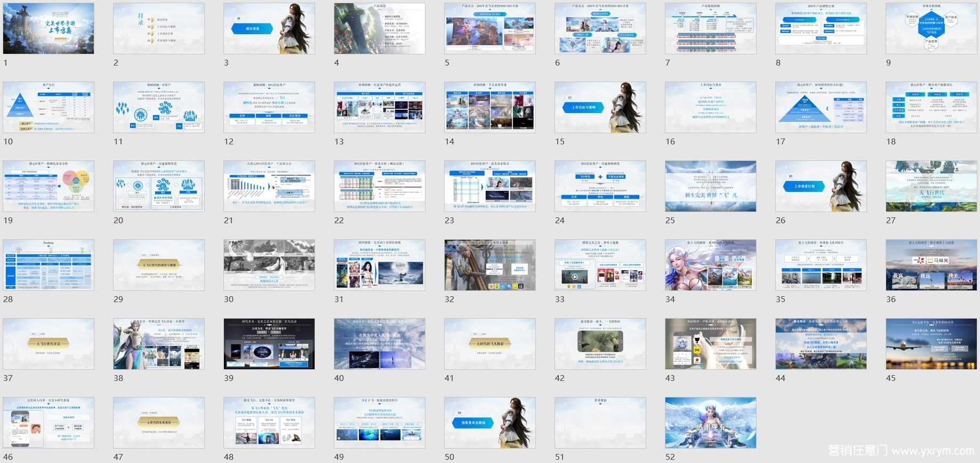The height and width of the screenshot is (463, 980).
Task: Pick slide 27 floating islands thumbnail
Action: 931,186
